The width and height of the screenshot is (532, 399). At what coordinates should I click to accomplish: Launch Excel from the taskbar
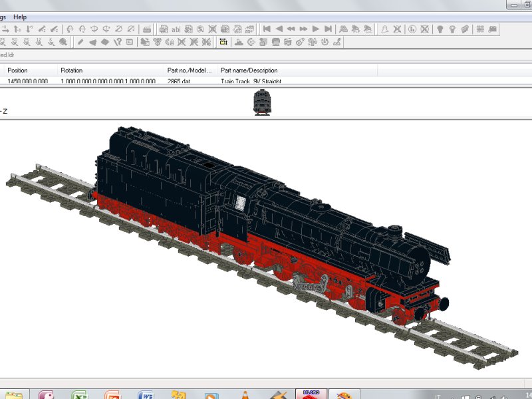pos(80,394)
